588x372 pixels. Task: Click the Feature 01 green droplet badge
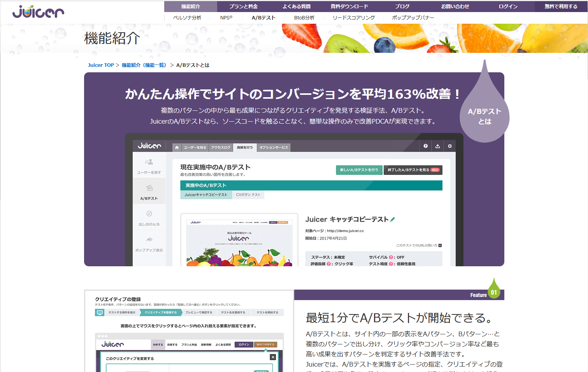click(x=493, y=288)
